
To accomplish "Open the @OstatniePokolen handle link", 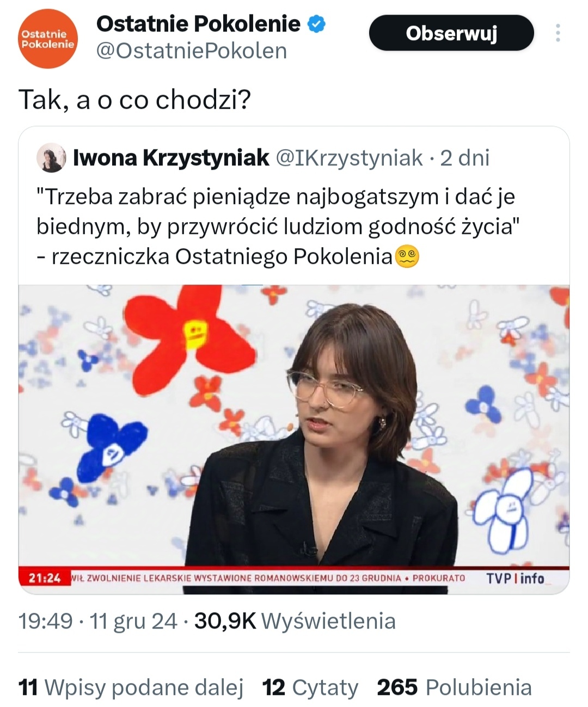I will (x=191, y=51).
